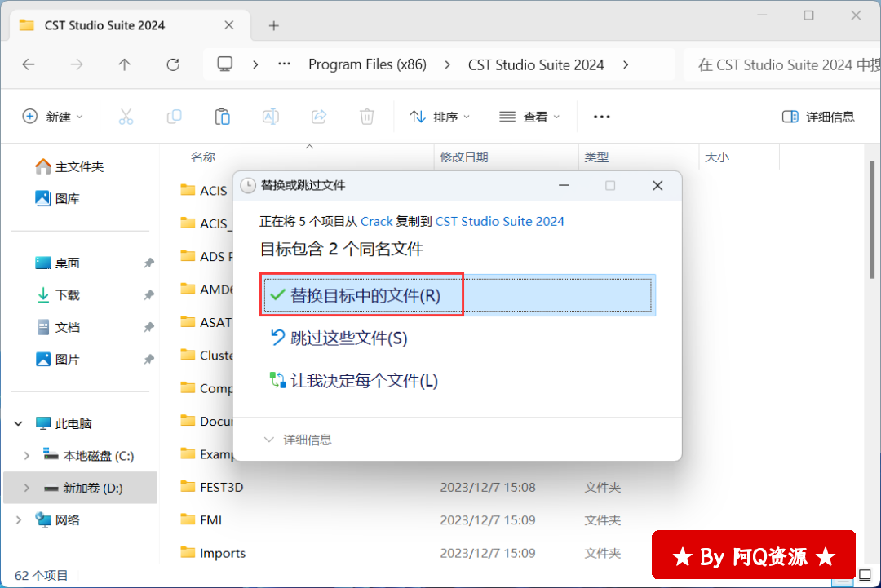
Task: Click the Share icon in toolbar
Action: pos(319,117)
